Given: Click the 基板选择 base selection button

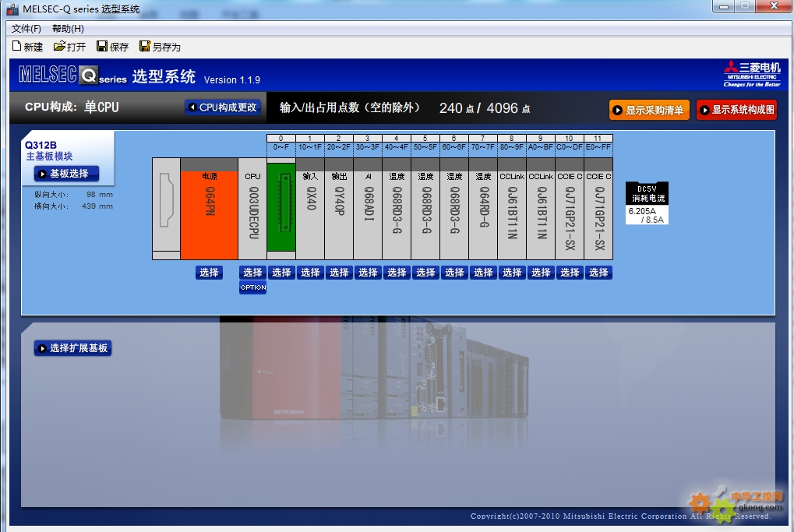Looking at the screenshot, I should pyautogui.click(x=66, y=174).
